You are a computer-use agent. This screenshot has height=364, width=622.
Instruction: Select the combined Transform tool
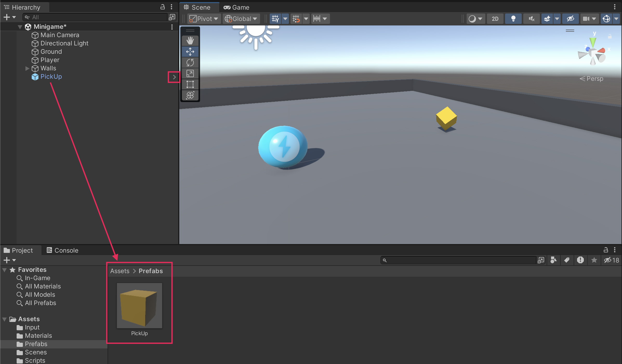click(190, 95)
